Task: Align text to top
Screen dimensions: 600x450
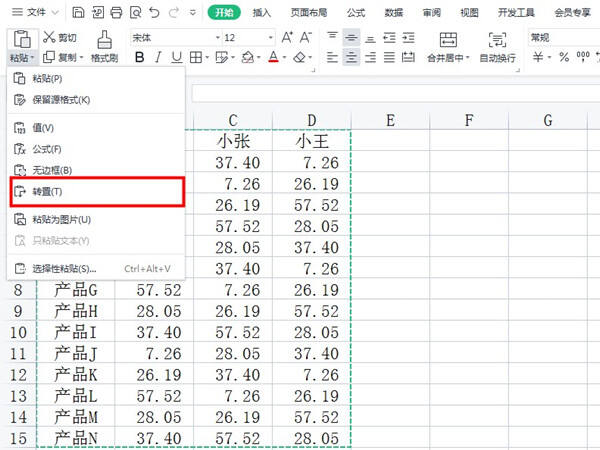Action: tap(332, 37)
